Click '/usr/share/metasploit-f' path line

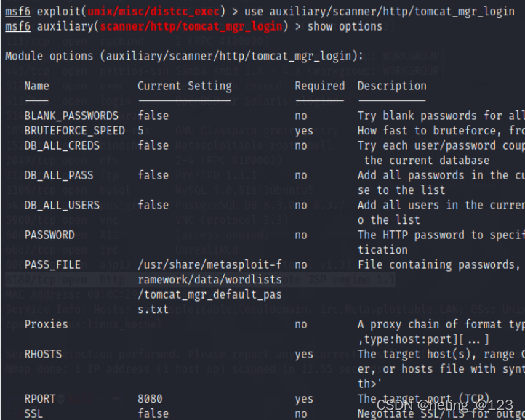(209, 264)
